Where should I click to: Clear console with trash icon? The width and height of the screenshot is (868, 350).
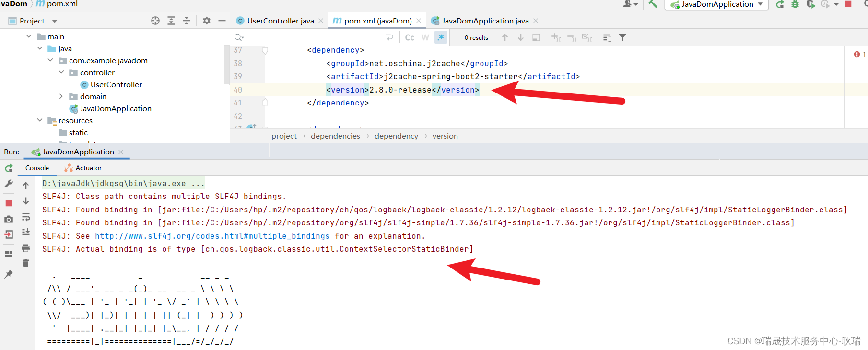(26, 263)
